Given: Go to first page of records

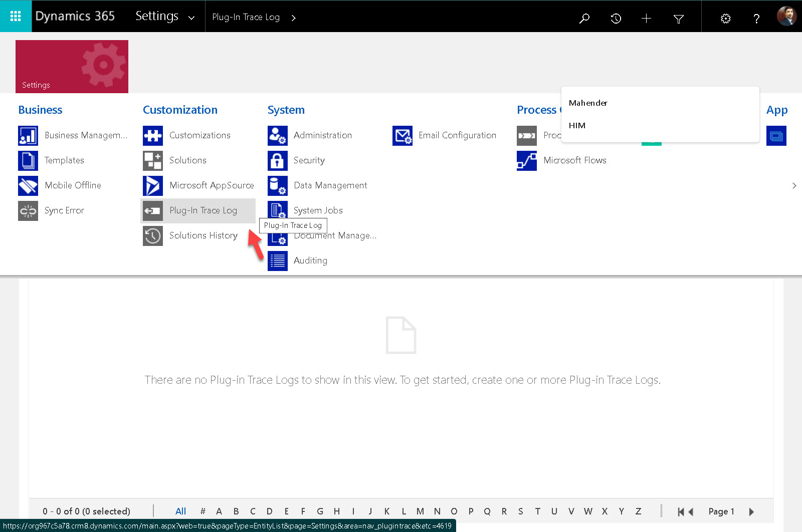Looking at the screenshot, I should tap(680, 511).
